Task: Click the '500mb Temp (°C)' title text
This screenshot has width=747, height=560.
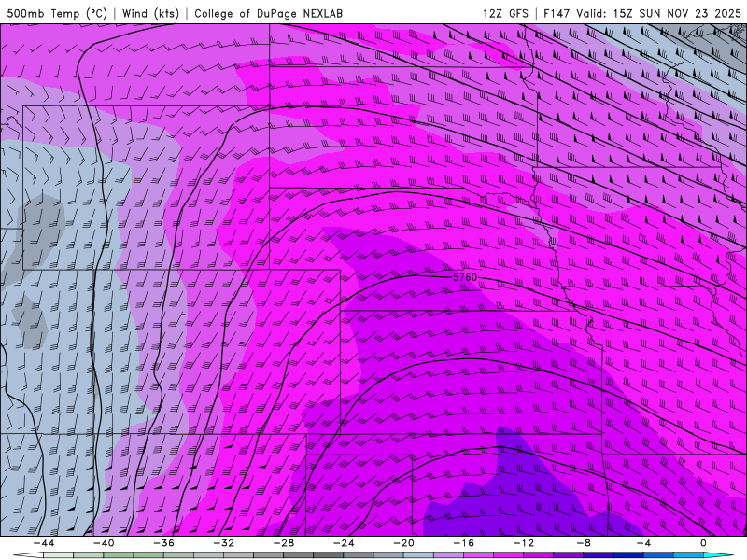Action: [x=57, y=13]
